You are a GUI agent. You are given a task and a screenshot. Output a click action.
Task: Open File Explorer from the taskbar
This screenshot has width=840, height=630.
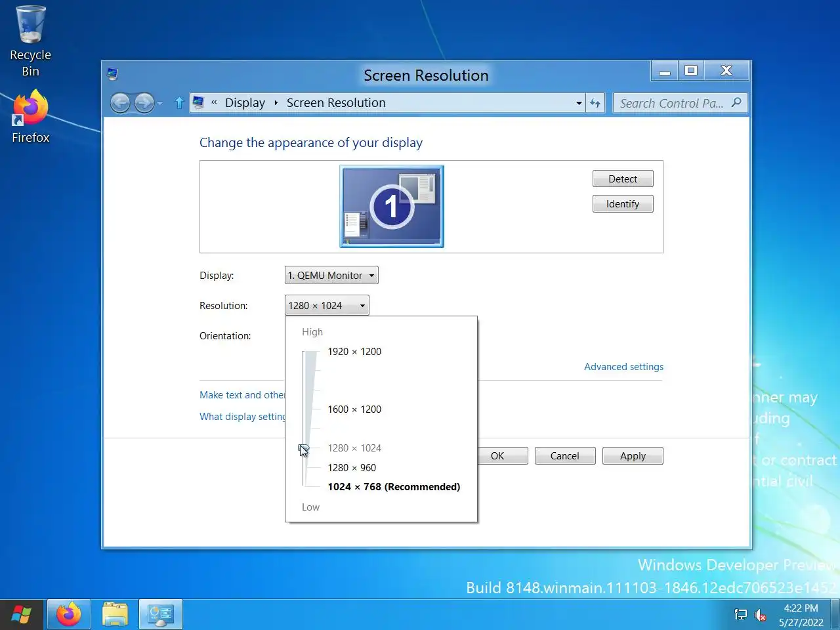pos(115,615)
